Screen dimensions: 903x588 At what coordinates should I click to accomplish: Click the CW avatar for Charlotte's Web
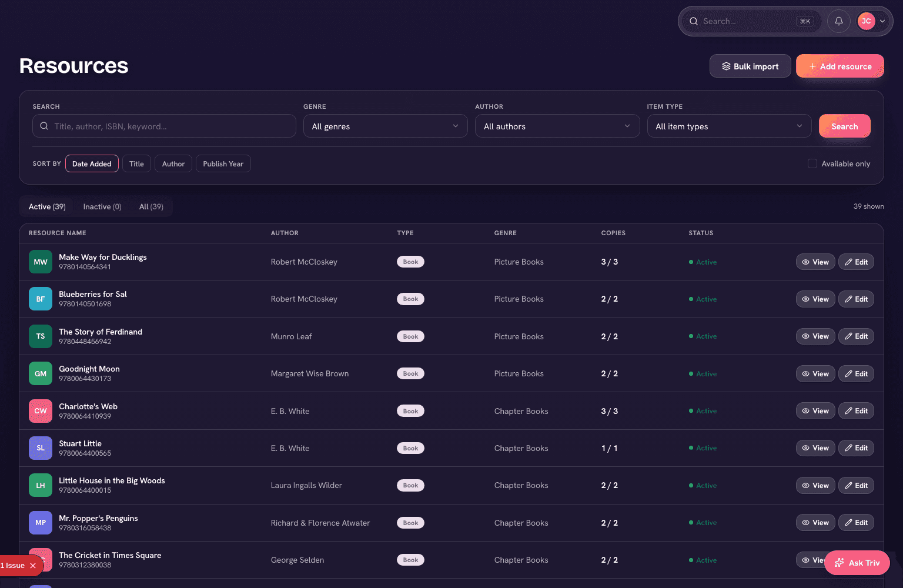[x=41, y=411]
